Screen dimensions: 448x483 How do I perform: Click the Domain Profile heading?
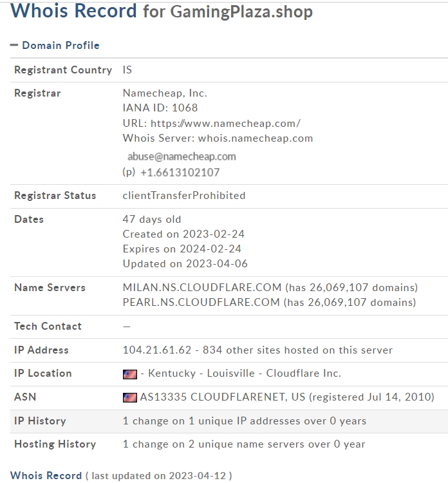[x=61, y=45]
